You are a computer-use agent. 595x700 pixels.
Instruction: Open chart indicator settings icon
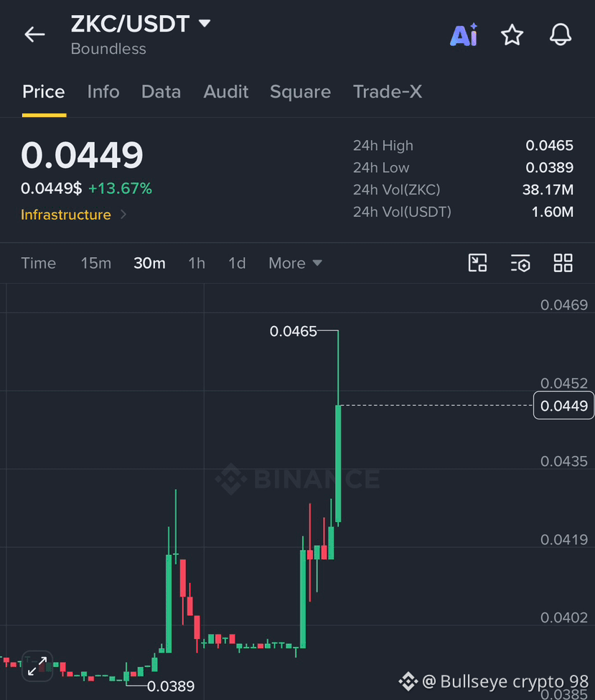click(520, 263)
